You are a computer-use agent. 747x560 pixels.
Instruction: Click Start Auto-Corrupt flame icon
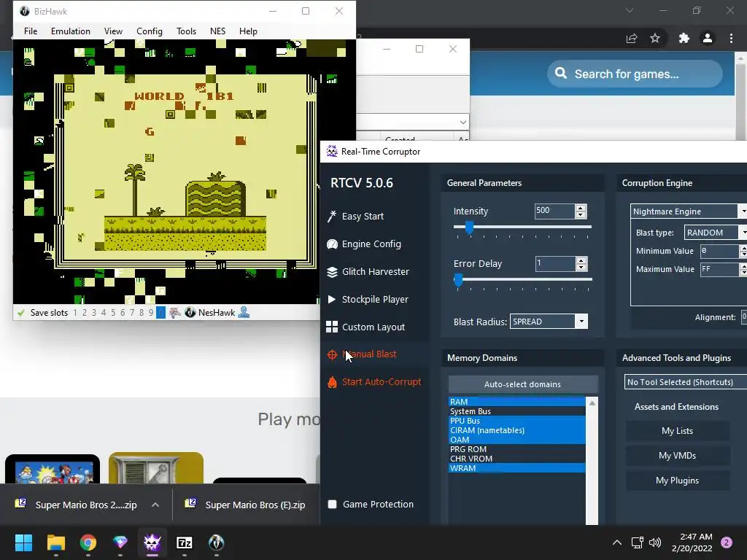332,382
